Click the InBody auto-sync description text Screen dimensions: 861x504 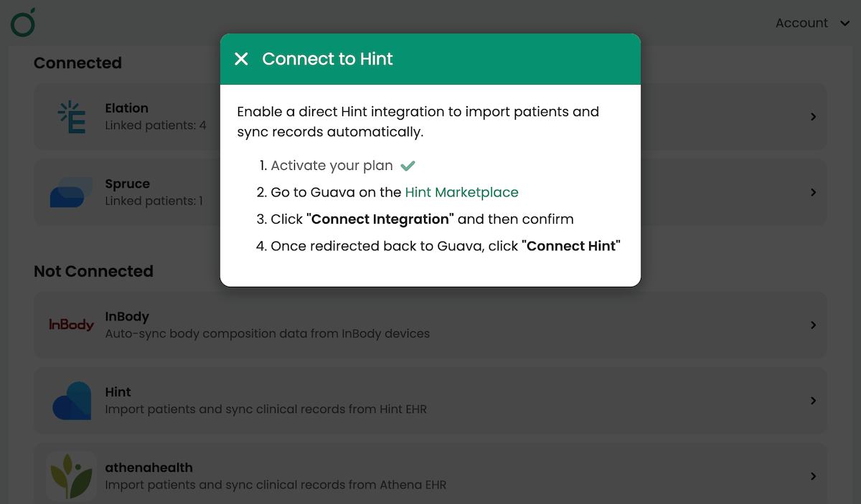268,333
